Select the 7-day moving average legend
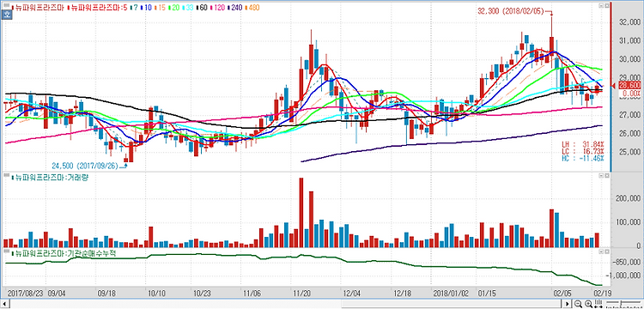 [134, 8]
